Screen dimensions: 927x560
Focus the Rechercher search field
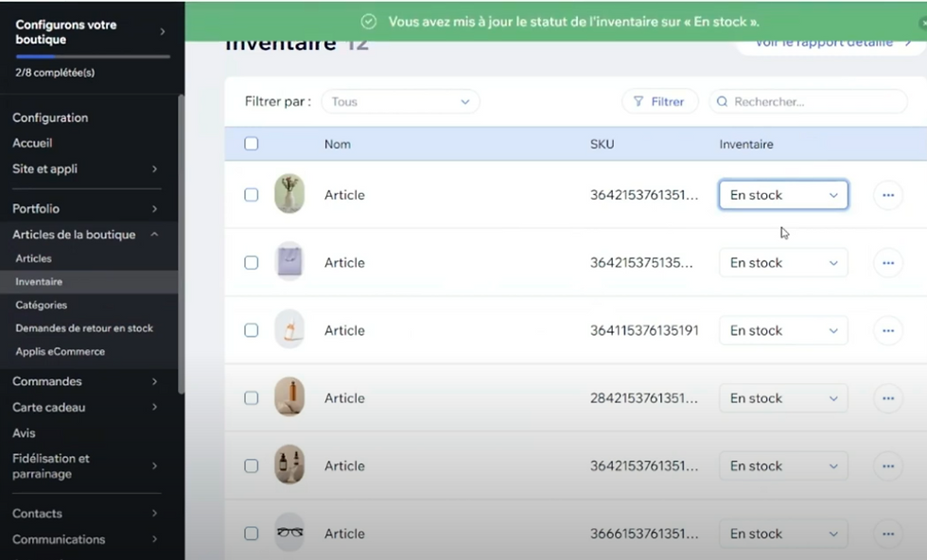pyautogui.click(x=808, y=102)
